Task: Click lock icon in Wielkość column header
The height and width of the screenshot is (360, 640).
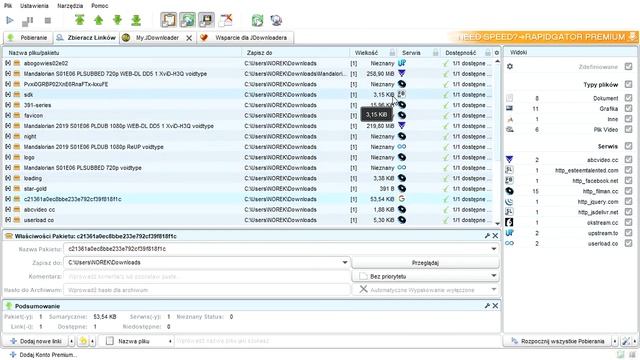Action: click(x=392, y=53)
